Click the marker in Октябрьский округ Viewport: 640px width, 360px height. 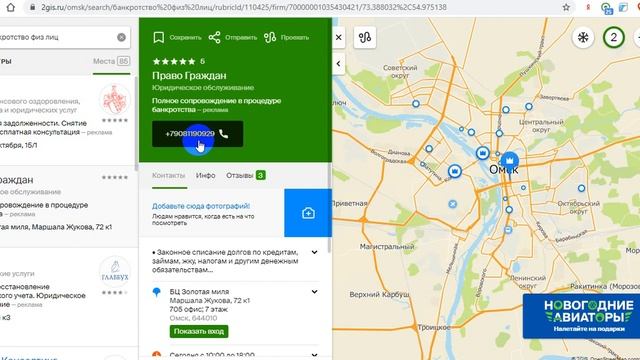pos(581,188)
